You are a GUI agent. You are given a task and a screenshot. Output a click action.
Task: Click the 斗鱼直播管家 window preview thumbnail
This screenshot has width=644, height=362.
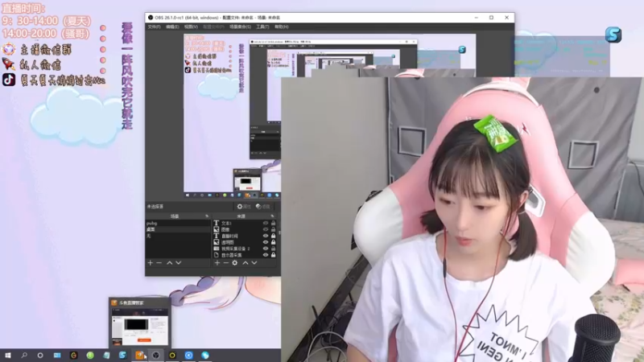click(x=140, y=327)
